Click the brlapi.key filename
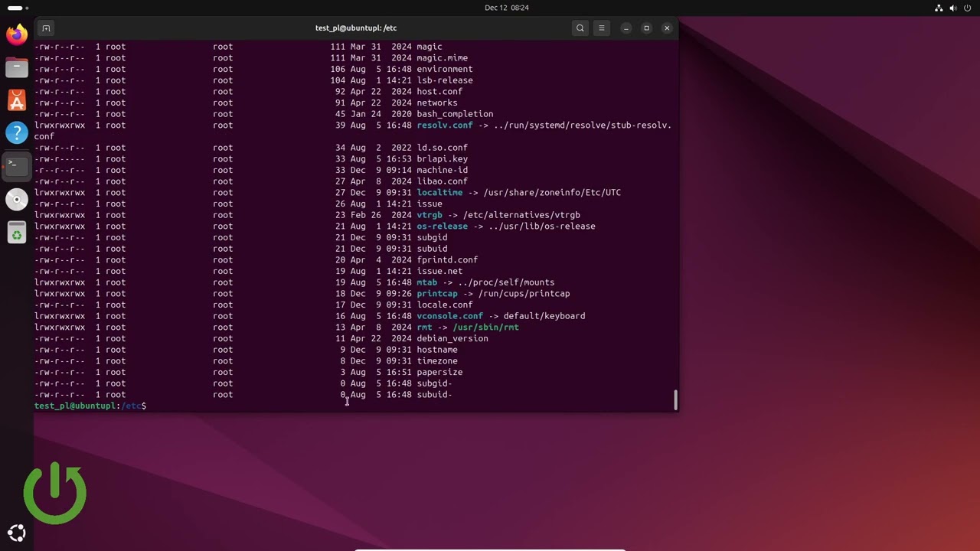980x551 pixels. coord(442,159)
